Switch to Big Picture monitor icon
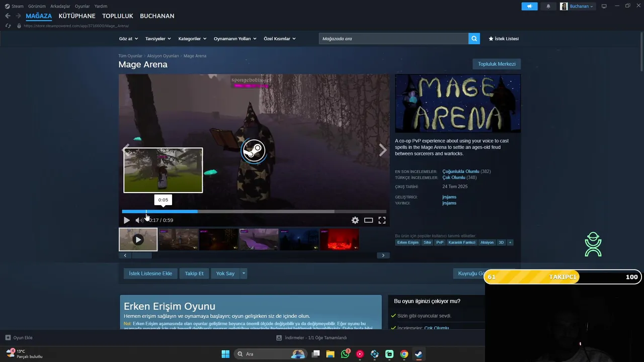 (604, 6)
